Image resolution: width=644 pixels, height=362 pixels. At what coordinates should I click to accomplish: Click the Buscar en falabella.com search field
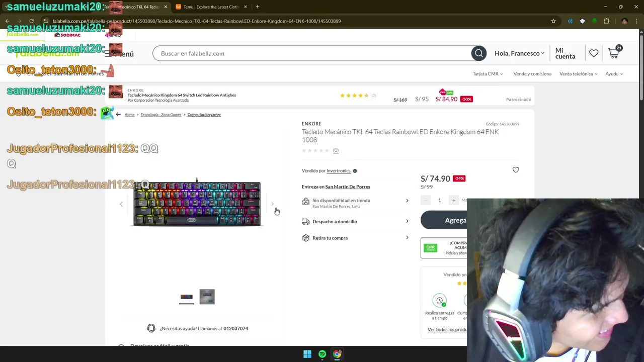point(312,53)
